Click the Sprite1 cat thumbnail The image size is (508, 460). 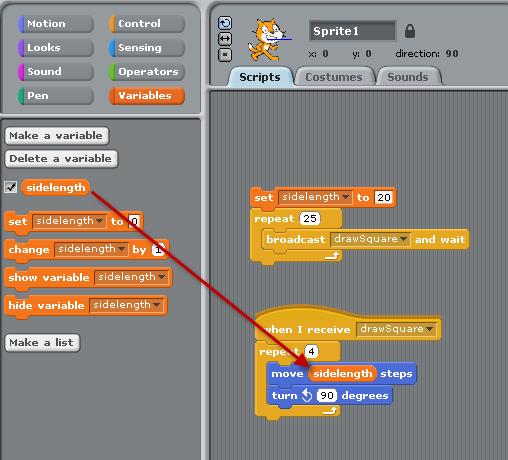coord(269,39)
